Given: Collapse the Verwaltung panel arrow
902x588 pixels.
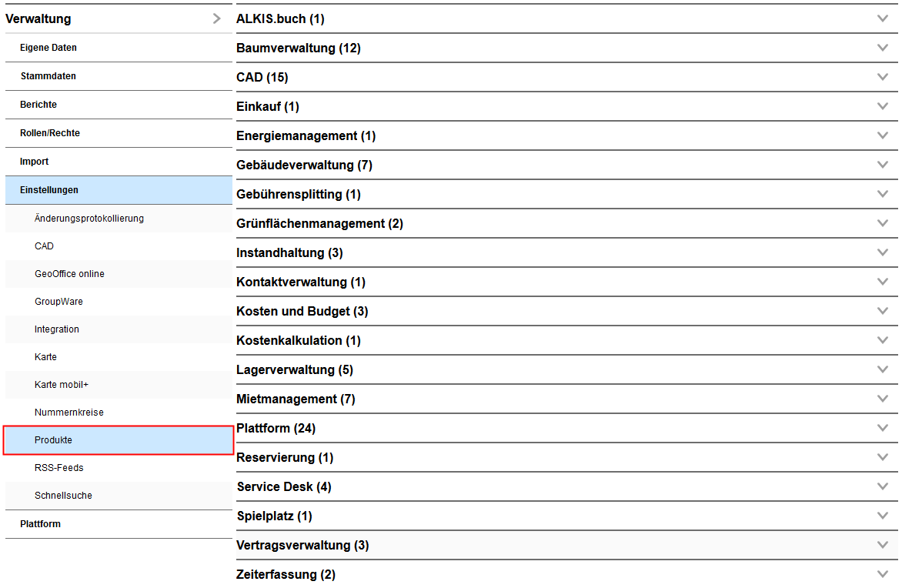Looking at the screenshot, I should click(217, 18).
